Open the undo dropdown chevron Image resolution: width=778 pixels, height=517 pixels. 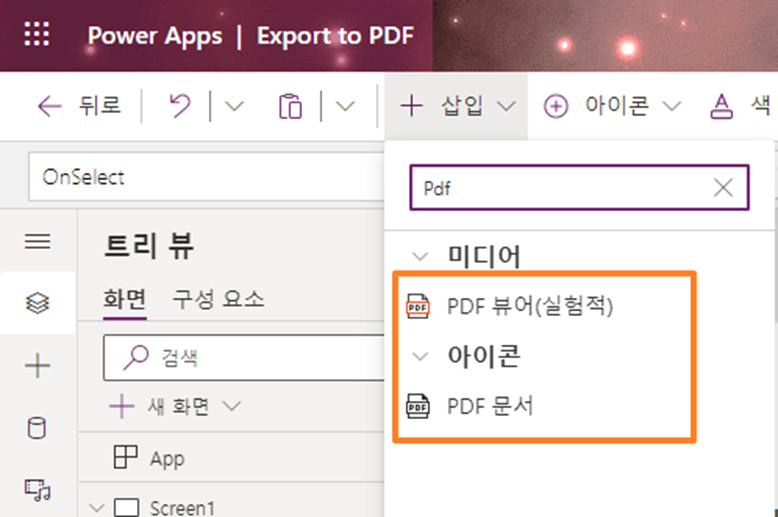234,106
